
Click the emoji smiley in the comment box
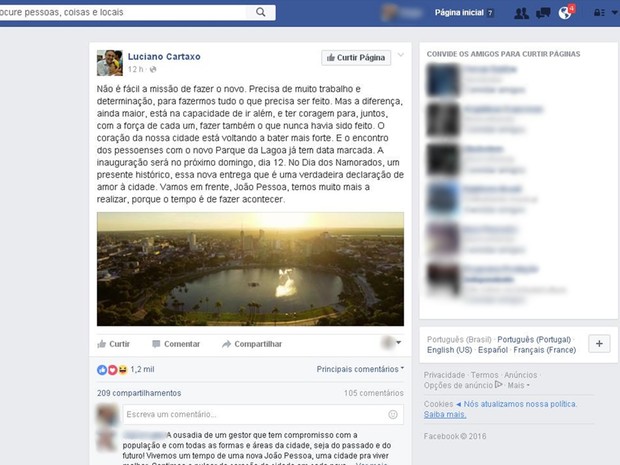click(393, 414)
